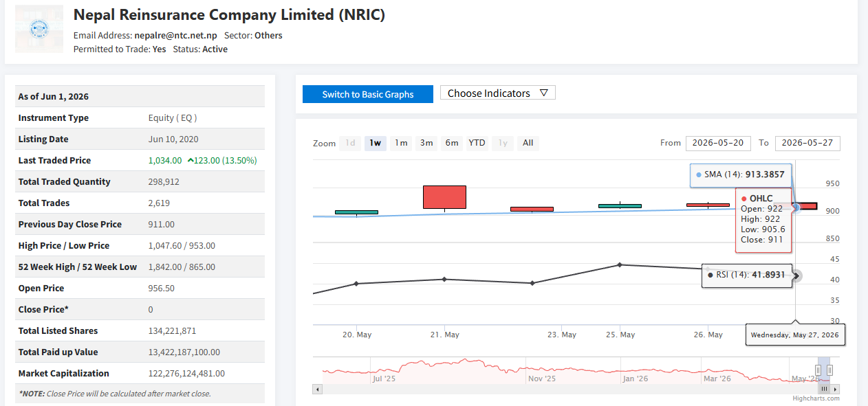Click the navigator scrollbar thumb

pyautogui.click(x=824, y=390)
